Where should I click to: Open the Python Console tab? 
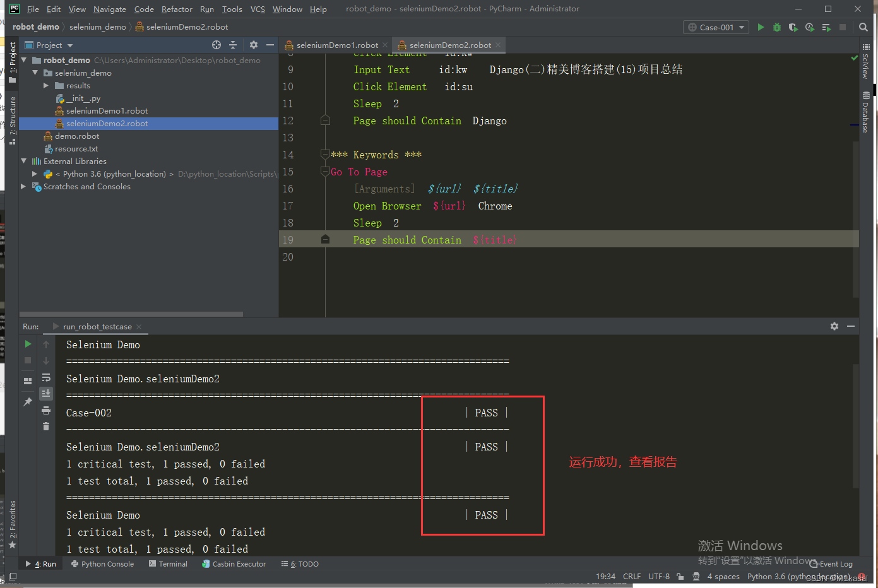[x=102, y=564]
